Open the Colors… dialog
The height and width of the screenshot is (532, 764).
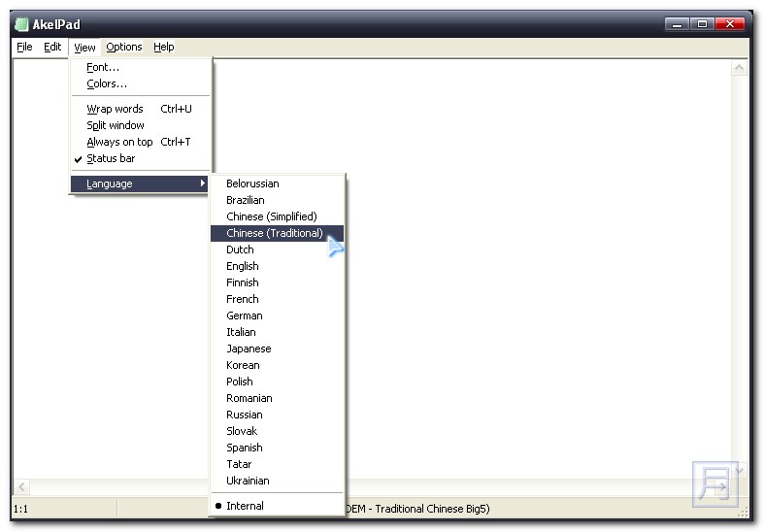pyautogui.click(x=107, y=83)
